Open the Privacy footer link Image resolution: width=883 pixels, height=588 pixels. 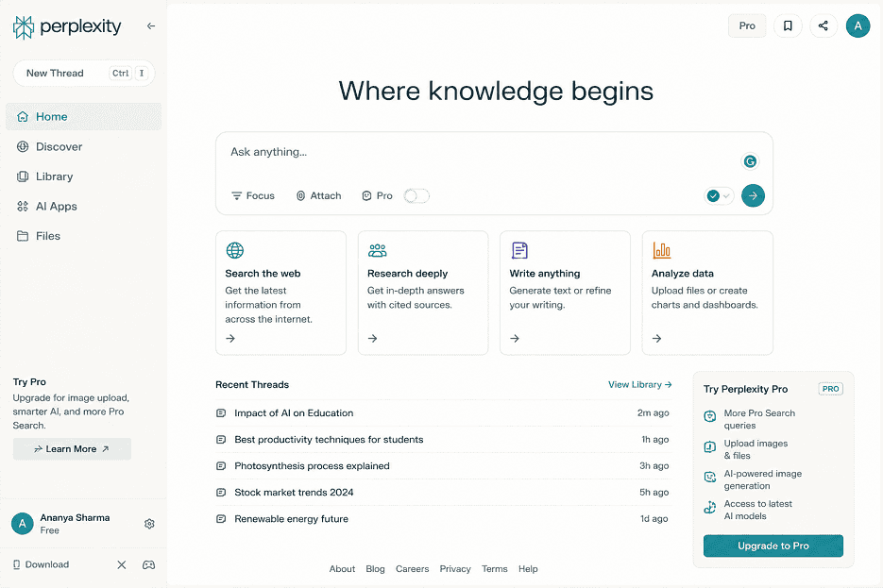(x=455, y=569)
